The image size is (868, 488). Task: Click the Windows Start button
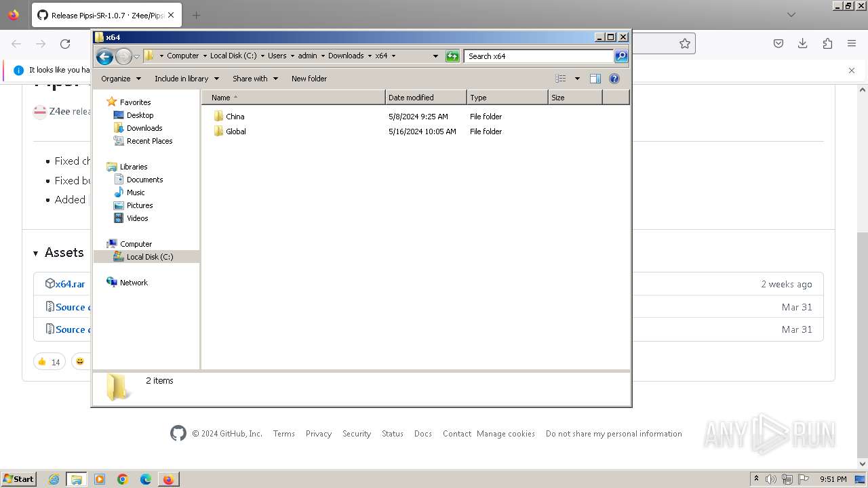click(19, 479)
